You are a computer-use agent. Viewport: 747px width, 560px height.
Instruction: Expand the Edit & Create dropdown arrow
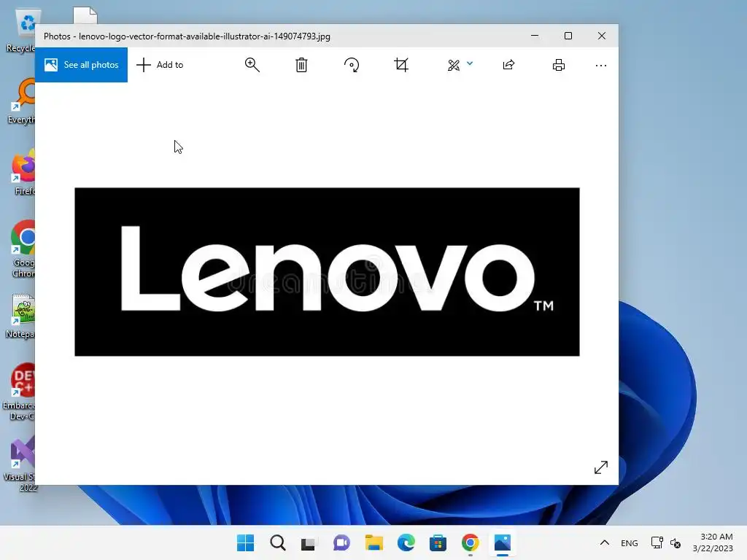pos(470,63)
